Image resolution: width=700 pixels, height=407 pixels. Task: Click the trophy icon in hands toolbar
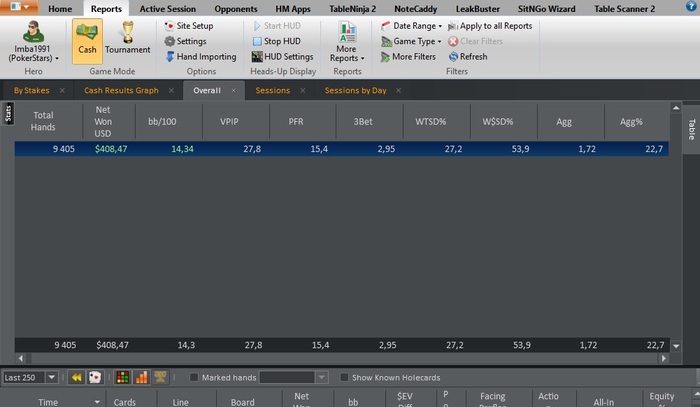pyautogui.click(x=160, y=378)
